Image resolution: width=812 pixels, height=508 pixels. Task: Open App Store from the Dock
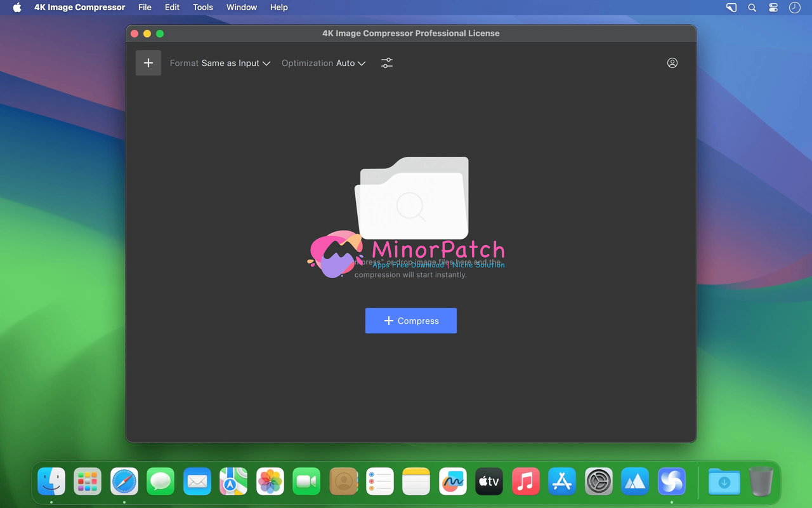(562, 482)
